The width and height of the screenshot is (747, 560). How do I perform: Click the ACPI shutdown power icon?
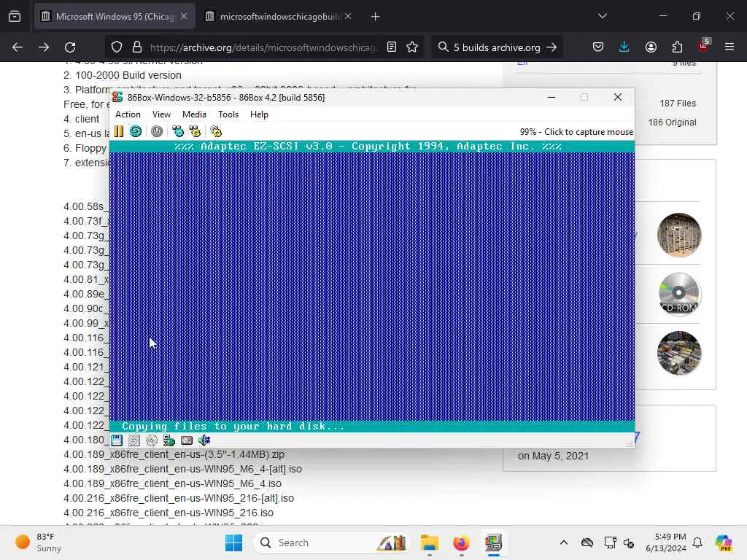pos(157,131)
